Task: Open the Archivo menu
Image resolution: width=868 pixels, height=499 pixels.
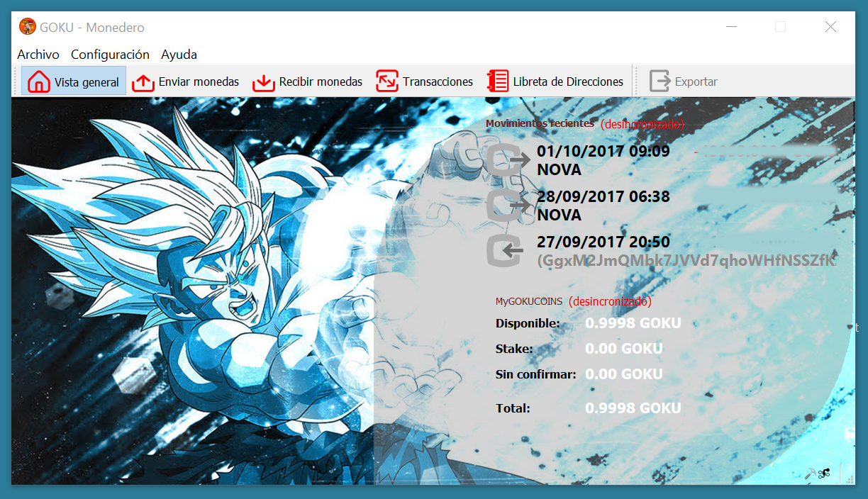Action: pyautogui.click(x=38, y=55)
